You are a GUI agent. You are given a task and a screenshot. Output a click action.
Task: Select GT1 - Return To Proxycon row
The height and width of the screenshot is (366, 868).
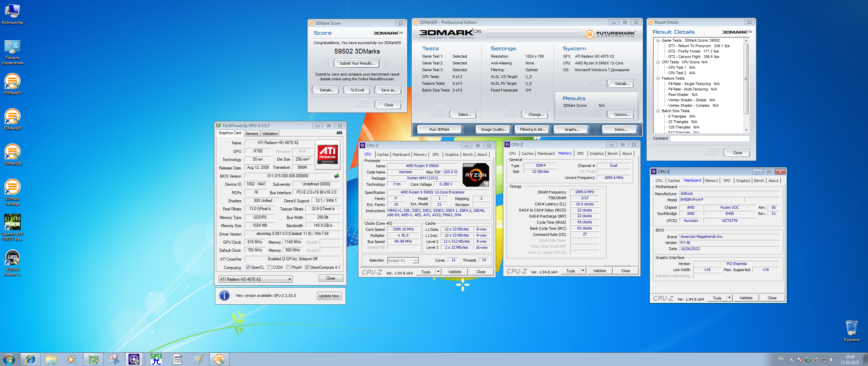[699, 46]
